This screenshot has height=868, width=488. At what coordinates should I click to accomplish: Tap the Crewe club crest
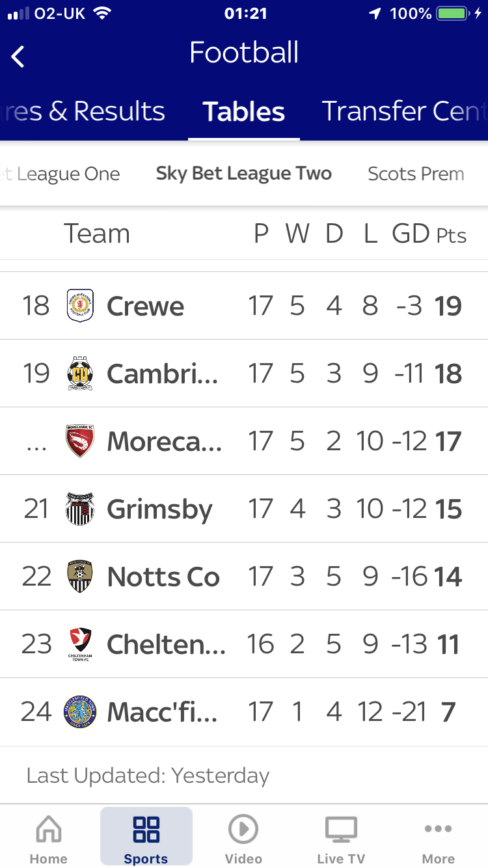tap(80, 306)
